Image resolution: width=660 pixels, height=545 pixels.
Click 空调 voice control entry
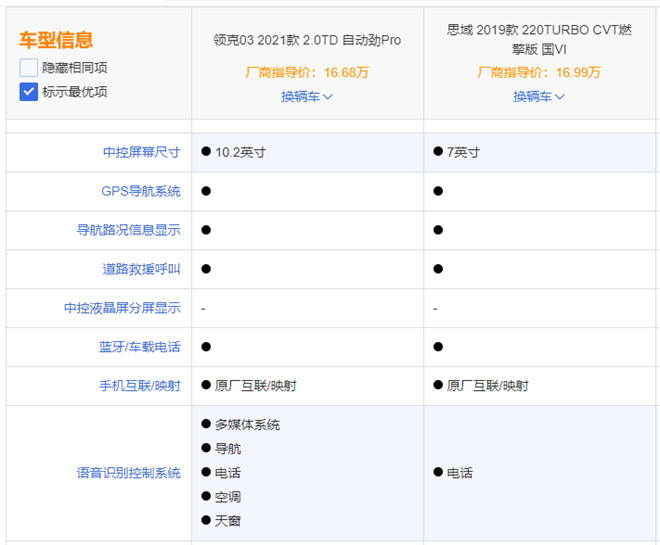[x=228, y=497]
